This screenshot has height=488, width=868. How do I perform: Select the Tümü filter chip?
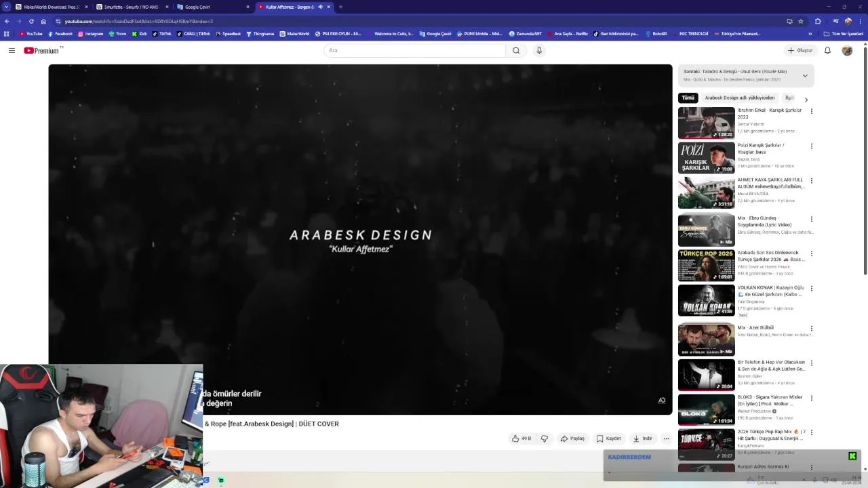pos(688,98)
